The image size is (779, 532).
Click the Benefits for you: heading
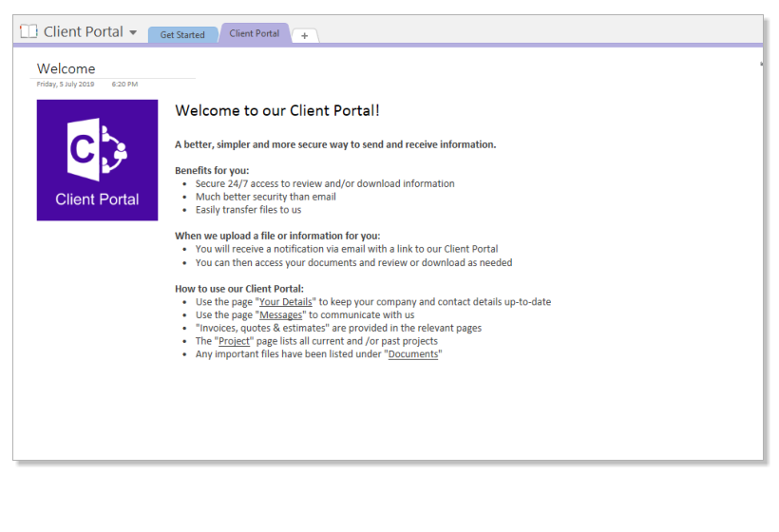coord(212,170)
